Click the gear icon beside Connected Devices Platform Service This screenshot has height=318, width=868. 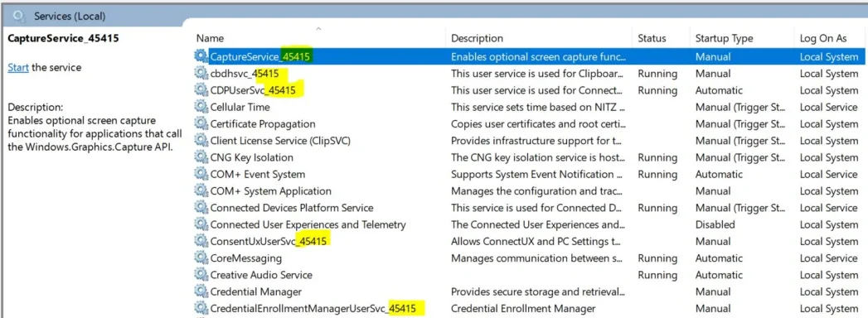coord(201,207)
